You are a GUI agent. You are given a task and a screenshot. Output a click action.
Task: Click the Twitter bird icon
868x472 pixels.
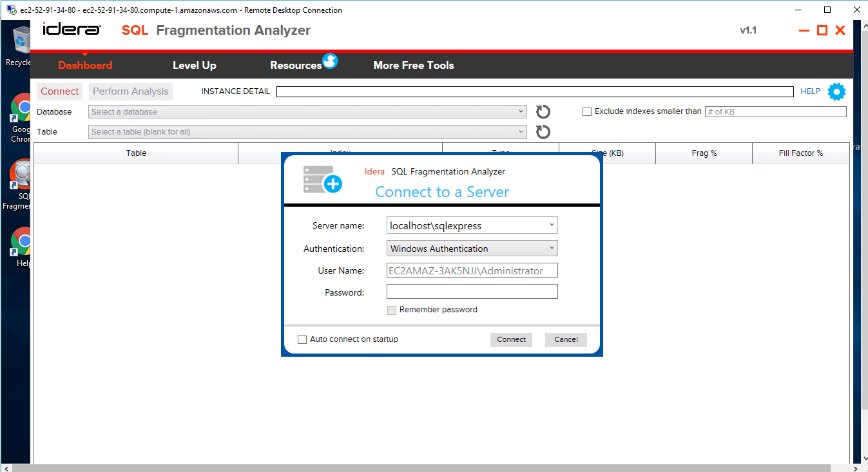click(330, 61)
